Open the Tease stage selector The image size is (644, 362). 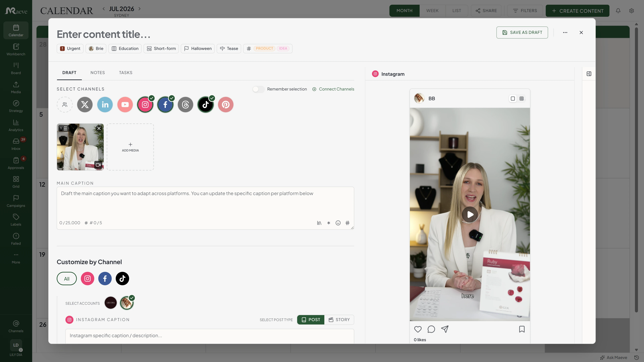[229, 48]
